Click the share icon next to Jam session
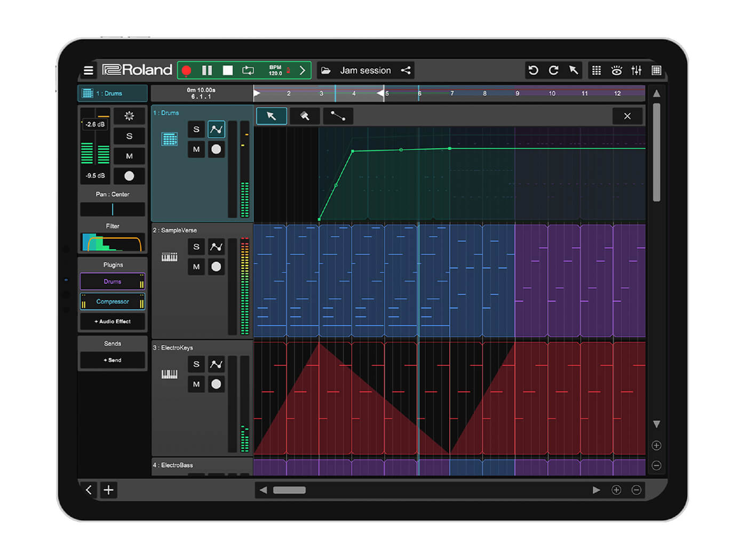The width and height of the screenshot is (747, 560). [x=406, y=70]
